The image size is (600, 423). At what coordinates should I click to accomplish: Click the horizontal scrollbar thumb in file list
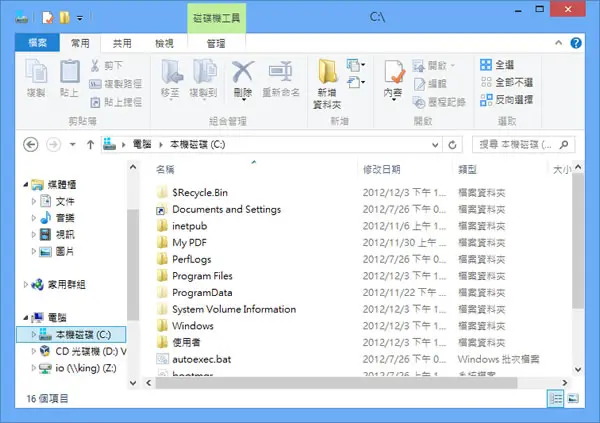click(336, 382)
